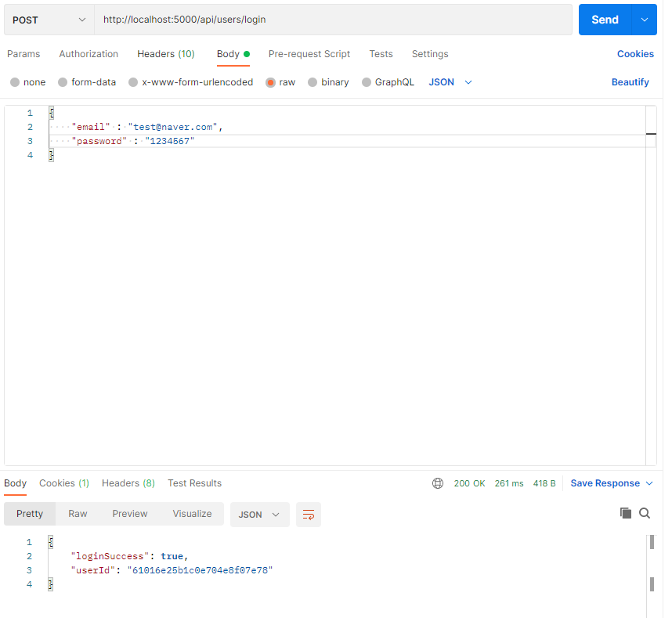The image size is (672, 618).
Task: Select the Preview response view
Action: click(x=130, y=514)
